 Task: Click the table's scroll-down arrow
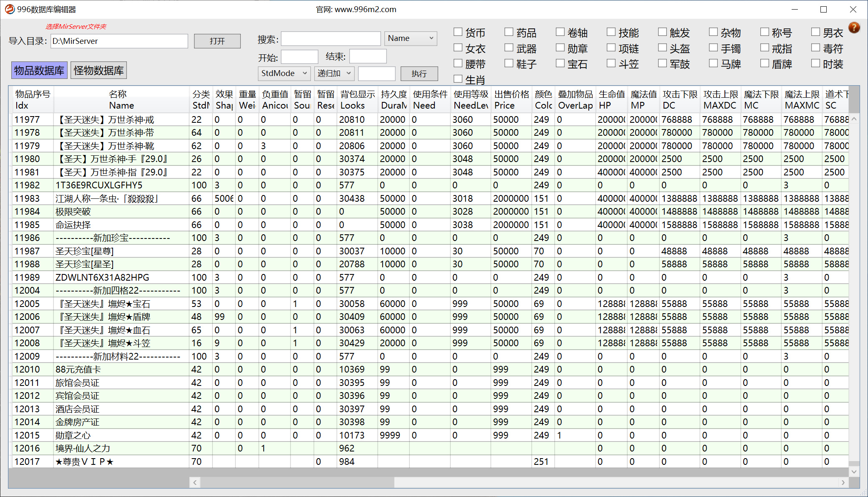[x=854, y=472]
